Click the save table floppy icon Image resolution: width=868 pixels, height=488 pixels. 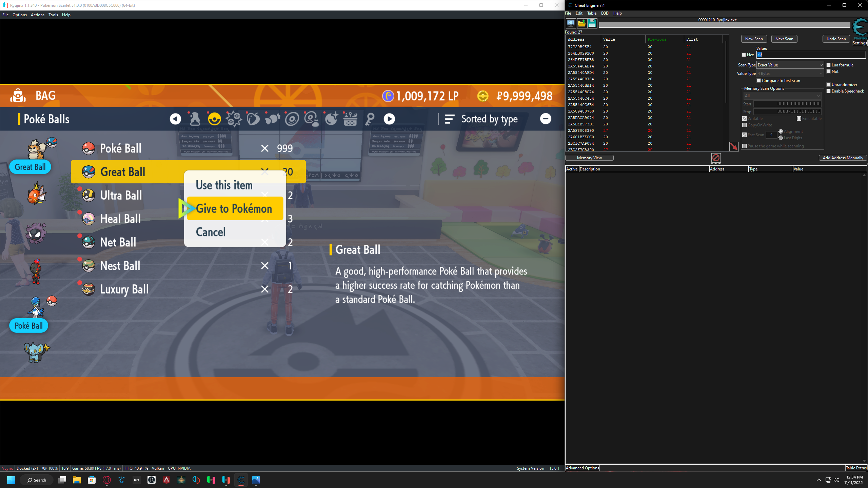pyautogui.click(x=592, y=23)
